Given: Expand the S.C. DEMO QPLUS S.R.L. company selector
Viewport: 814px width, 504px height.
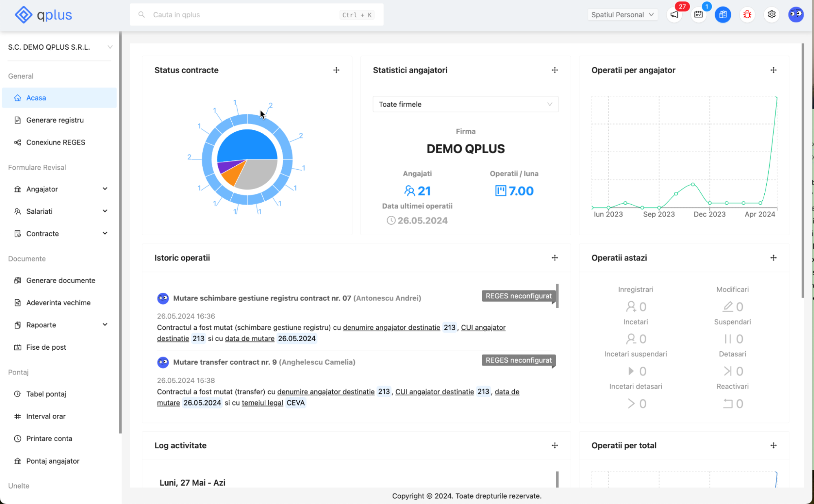Looking at the screenshot, I should pos(60,47).
